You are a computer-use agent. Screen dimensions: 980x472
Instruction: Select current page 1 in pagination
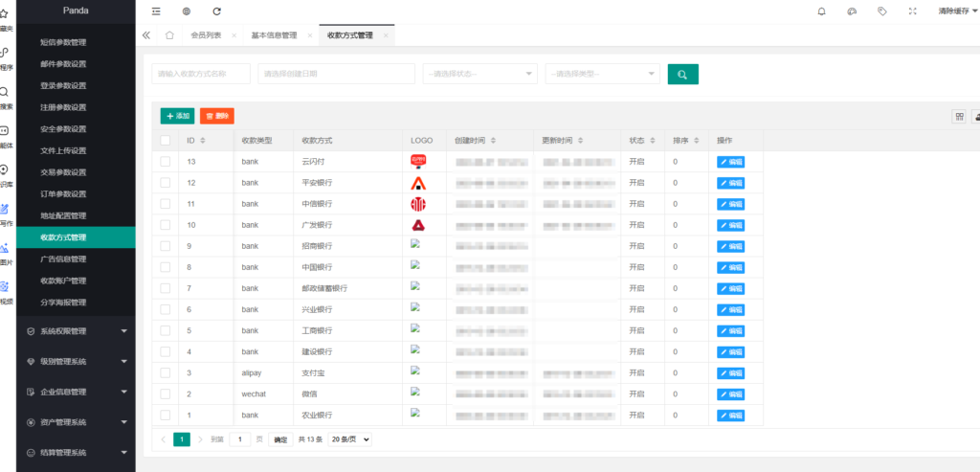point(181,439)
